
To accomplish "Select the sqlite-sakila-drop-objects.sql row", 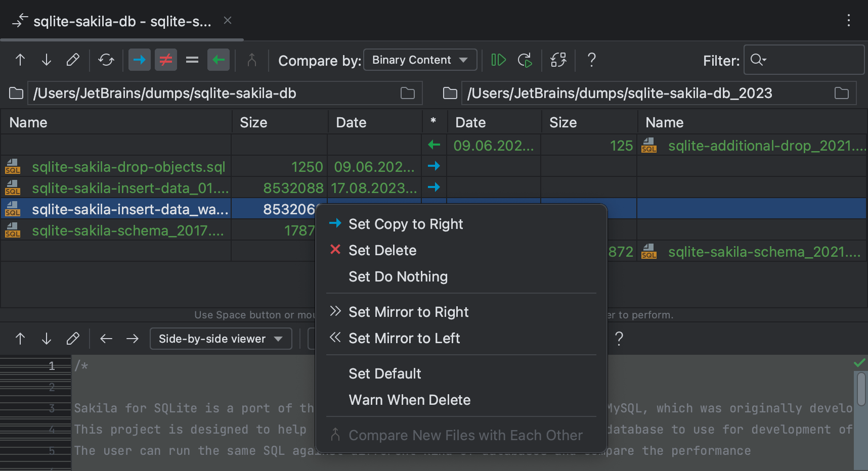I will click(x=129, y=167).
